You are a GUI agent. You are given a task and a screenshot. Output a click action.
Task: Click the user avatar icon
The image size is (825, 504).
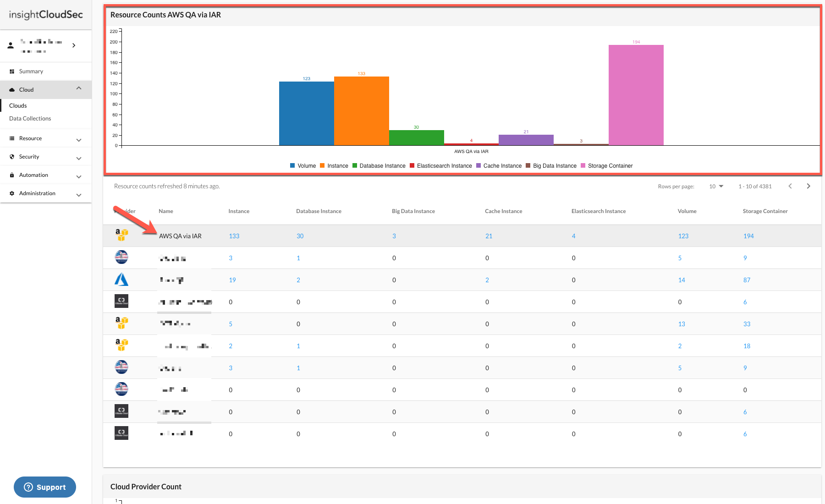(11, 45)
